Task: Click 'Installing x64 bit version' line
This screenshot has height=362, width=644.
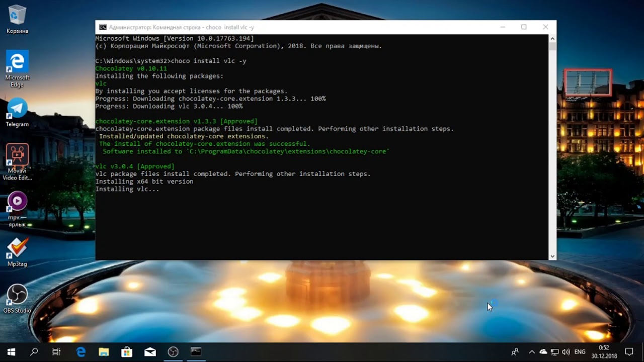Action: [x=144, y=182]
